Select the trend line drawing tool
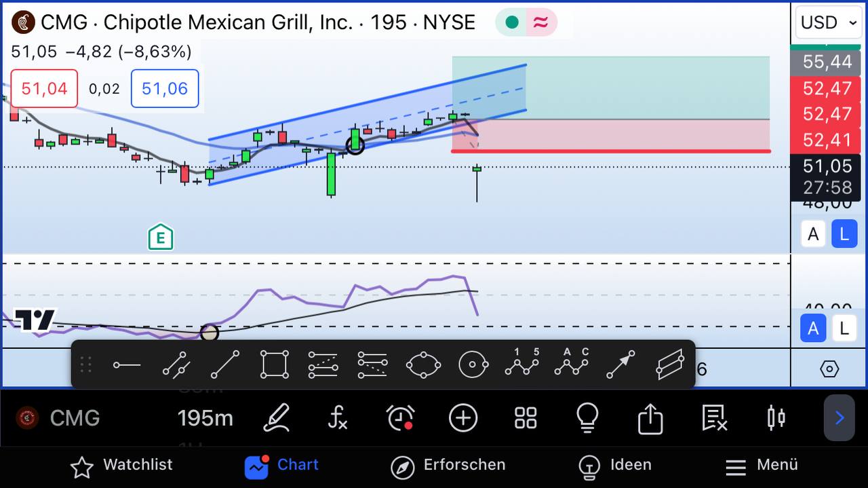This screenshot has height=488, width=868. pos(224,365)
